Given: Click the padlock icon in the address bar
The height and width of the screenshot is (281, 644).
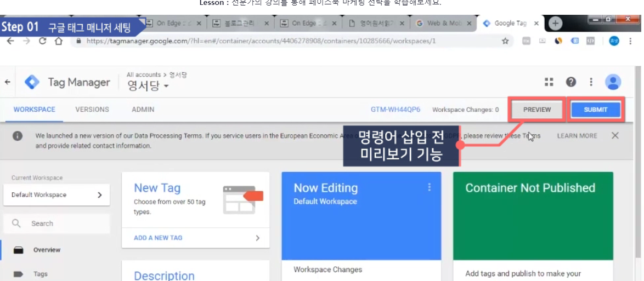Looking at the screenshot, I should point(79,41).
